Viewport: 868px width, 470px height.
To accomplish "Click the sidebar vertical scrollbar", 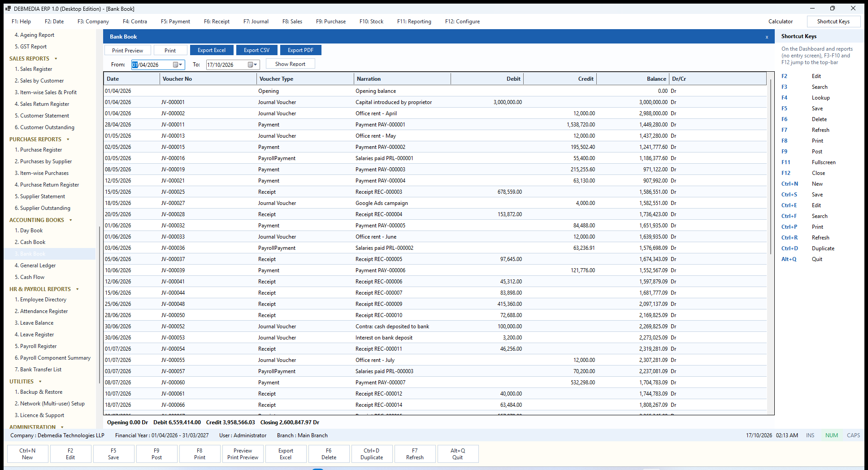I will (x=100, y=305).
